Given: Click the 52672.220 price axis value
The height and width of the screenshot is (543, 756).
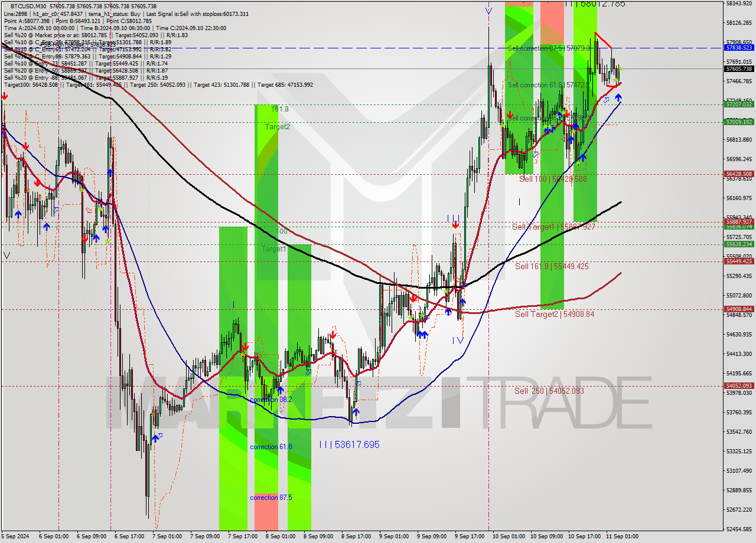Looking at the screenshot, I should pyautogui.click(x=739, y=509).
